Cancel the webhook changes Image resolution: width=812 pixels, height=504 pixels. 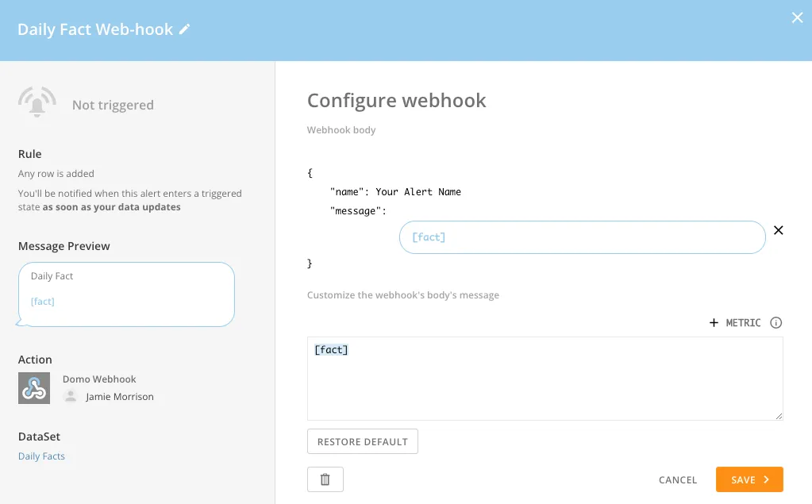[677, 479]
